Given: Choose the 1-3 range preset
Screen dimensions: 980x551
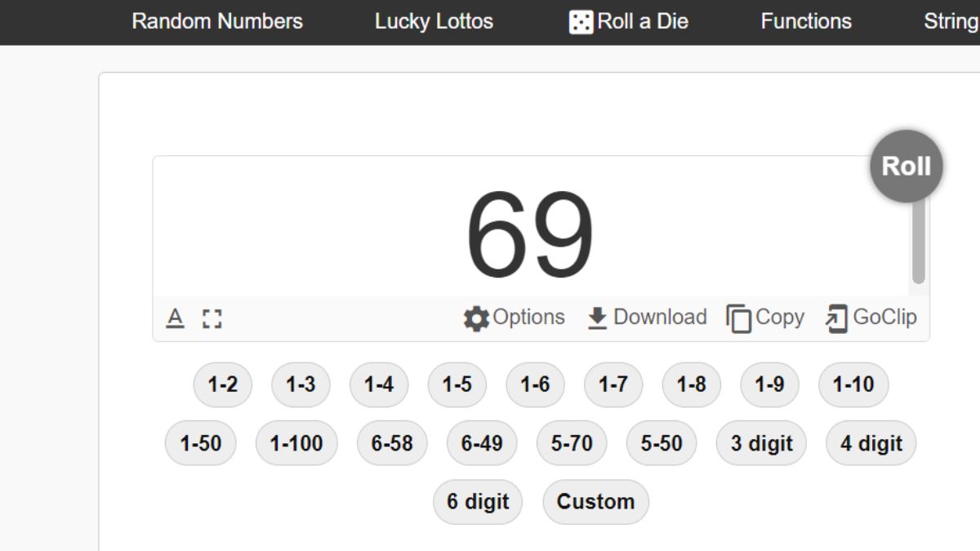Looking at the screenshot, I should tap(301, 384).
